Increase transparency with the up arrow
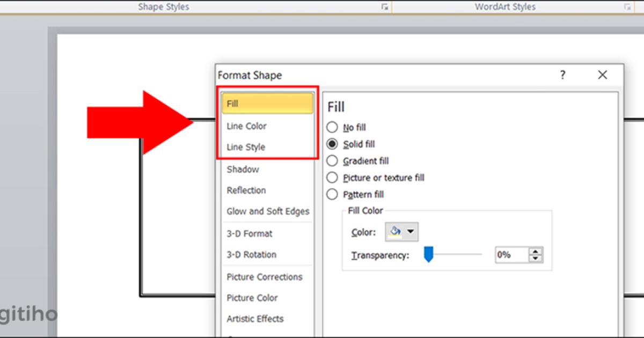The image size is (644, 338). pos(536,251)
